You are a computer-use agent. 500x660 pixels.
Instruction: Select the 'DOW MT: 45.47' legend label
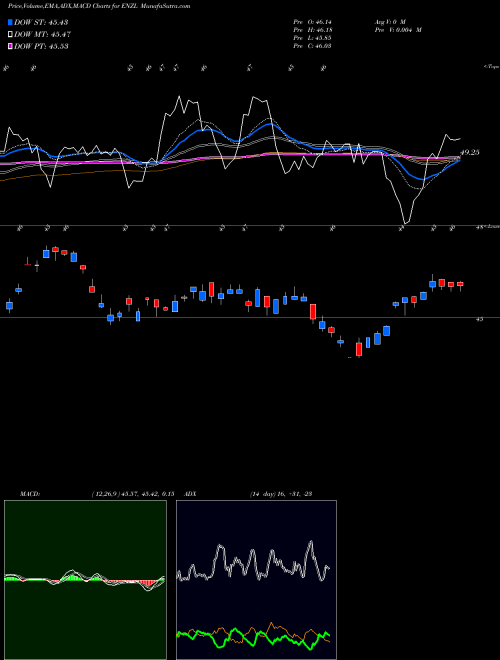click(43, 35)
